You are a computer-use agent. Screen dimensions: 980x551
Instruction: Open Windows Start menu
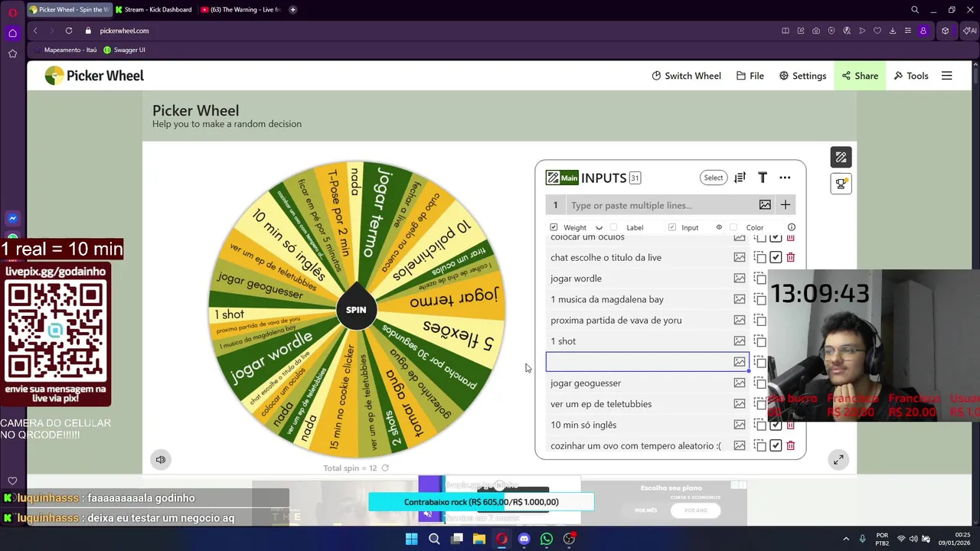[412, 539]
